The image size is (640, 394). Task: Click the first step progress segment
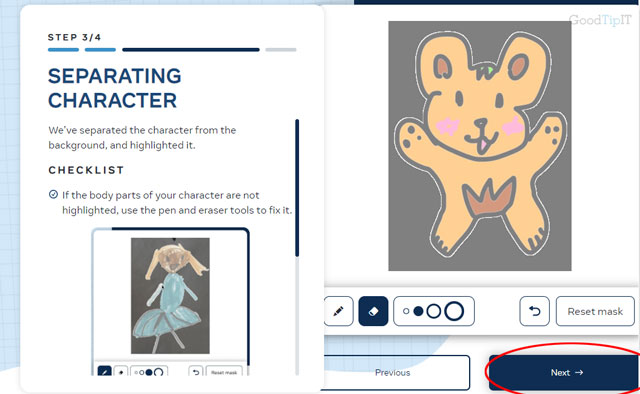63,50
